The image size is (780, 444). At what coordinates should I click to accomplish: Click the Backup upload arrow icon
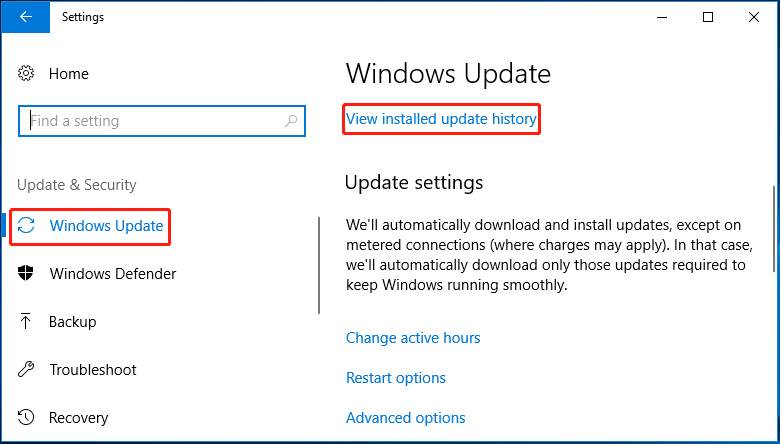[25, 322]
